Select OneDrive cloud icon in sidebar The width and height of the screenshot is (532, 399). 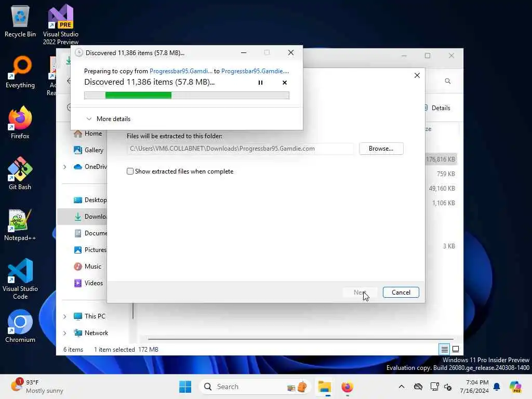pyautogui.click(x=78, y=167)
